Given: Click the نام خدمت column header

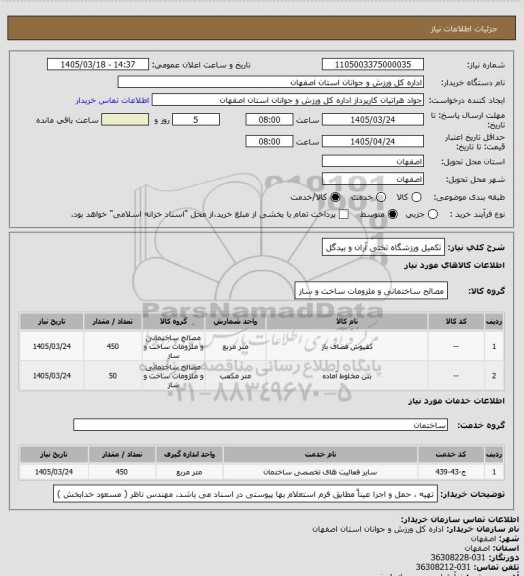Looking at the screenshot, I should (320, 454).
